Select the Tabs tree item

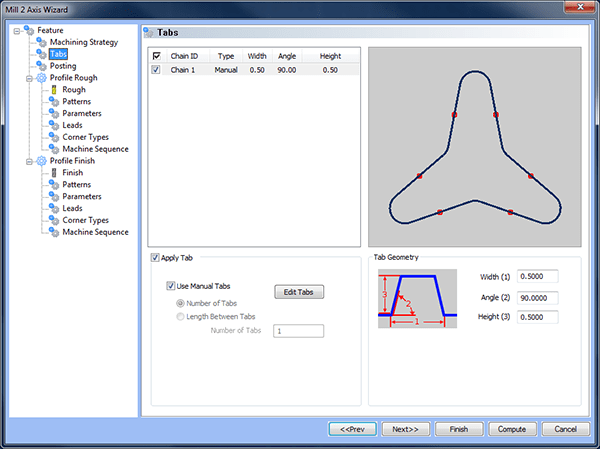pos(59,54)
